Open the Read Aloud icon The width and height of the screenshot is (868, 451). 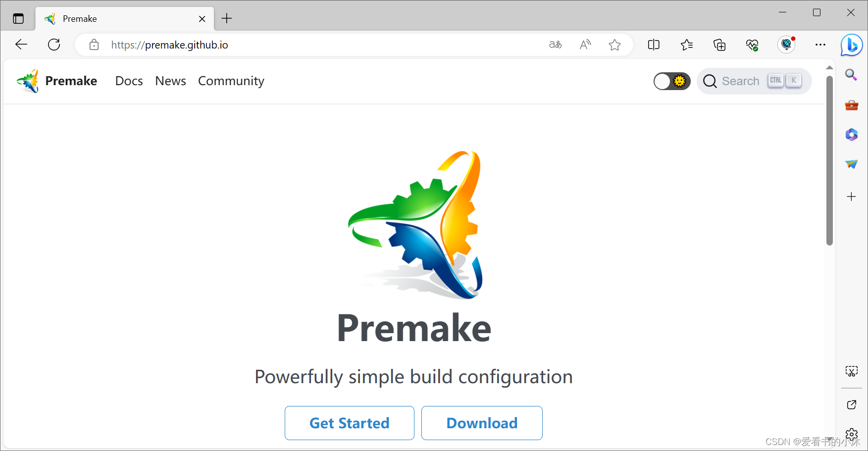tap(585, 45)
